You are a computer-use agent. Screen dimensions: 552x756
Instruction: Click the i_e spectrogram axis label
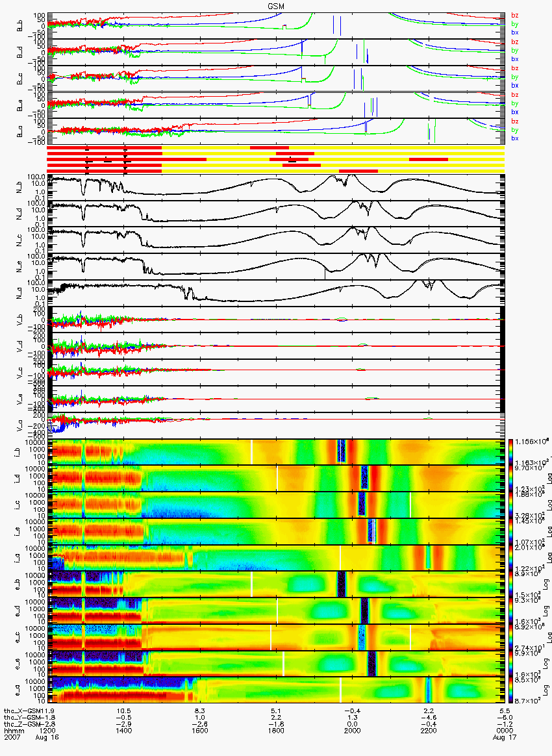[x=17, y=532]
